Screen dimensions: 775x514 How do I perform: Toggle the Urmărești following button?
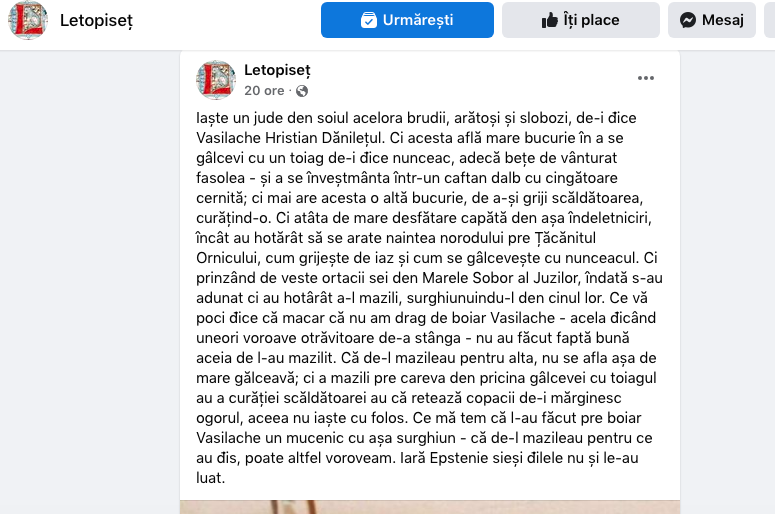point(407,20)
